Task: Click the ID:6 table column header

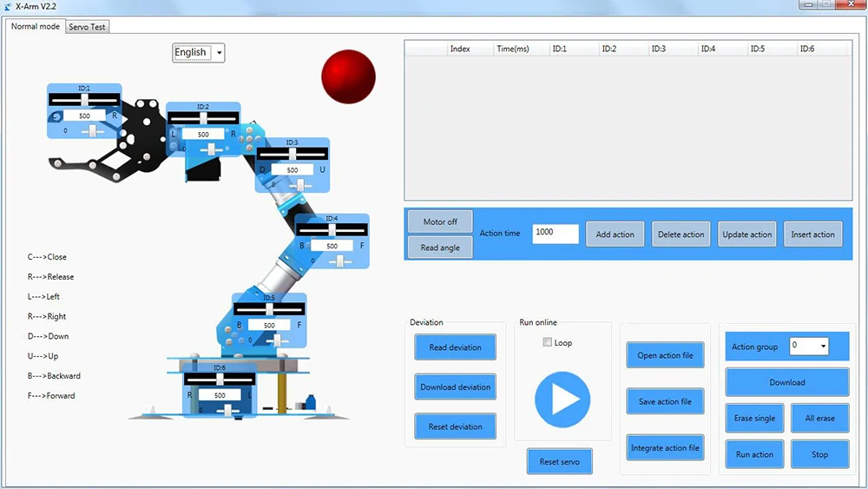Action: pyautogui.click(x=822, y=49)
